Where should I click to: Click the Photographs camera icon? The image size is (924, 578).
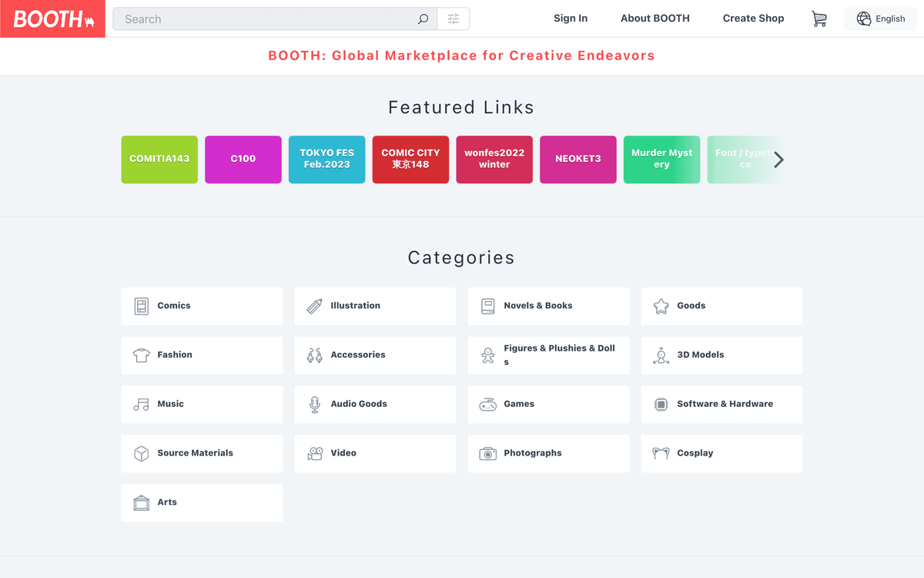488,454
